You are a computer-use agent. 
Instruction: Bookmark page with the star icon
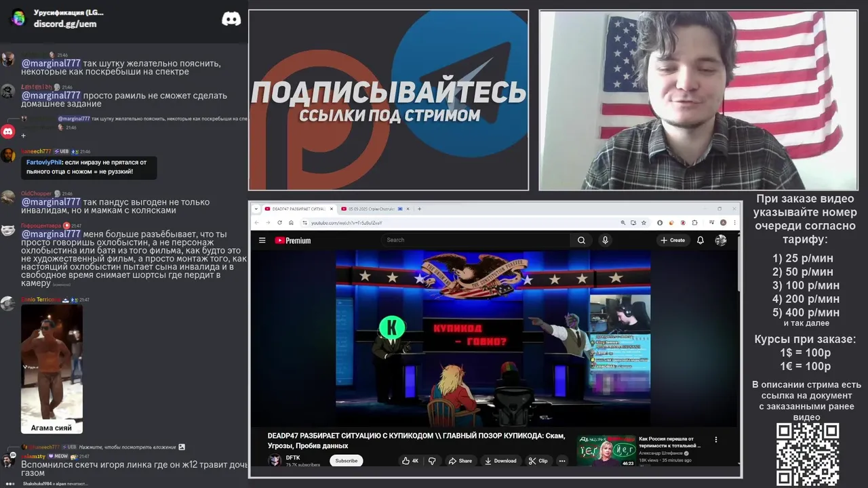coord(643,222)
